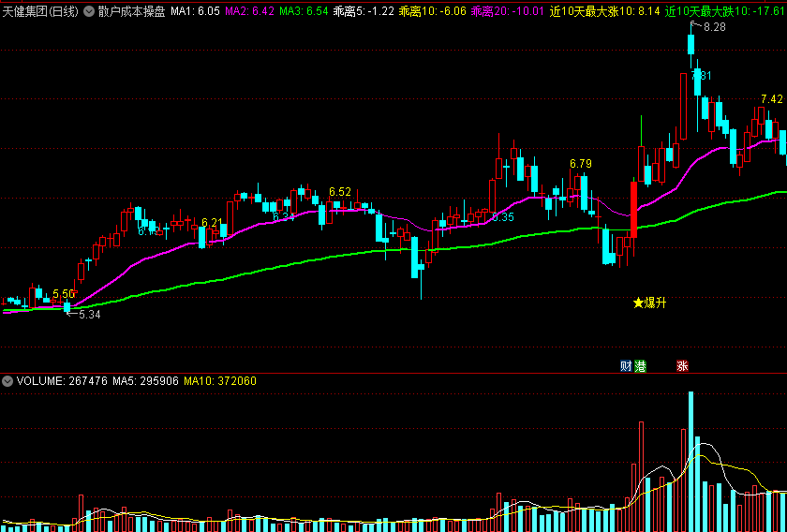The width and height of the screenshot is (787, 532).
Task: Open the indicator dropdown beside 天健集团(日线)
Action: coord(89,11)
